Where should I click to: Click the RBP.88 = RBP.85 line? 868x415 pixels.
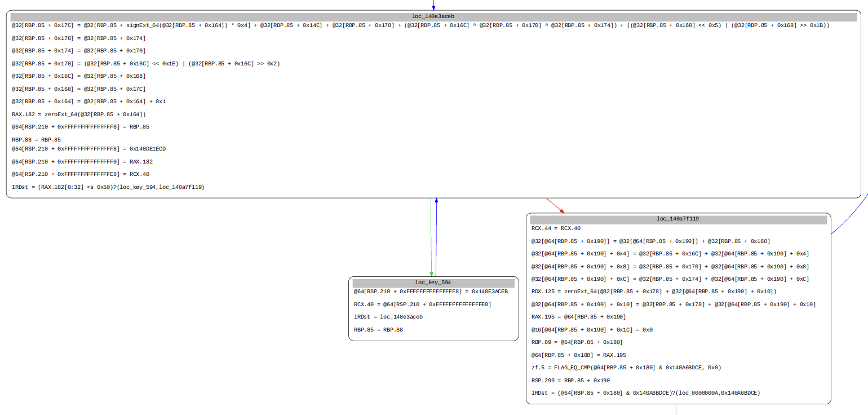click(37, 139)
